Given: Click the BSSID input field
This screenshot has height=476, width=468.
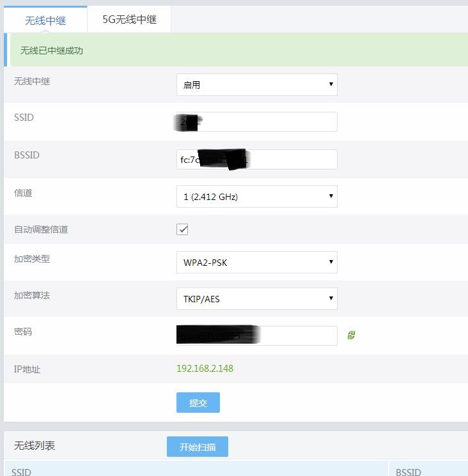Looking at the screenshot, I should pyautogui.click(x=256, y=159).
